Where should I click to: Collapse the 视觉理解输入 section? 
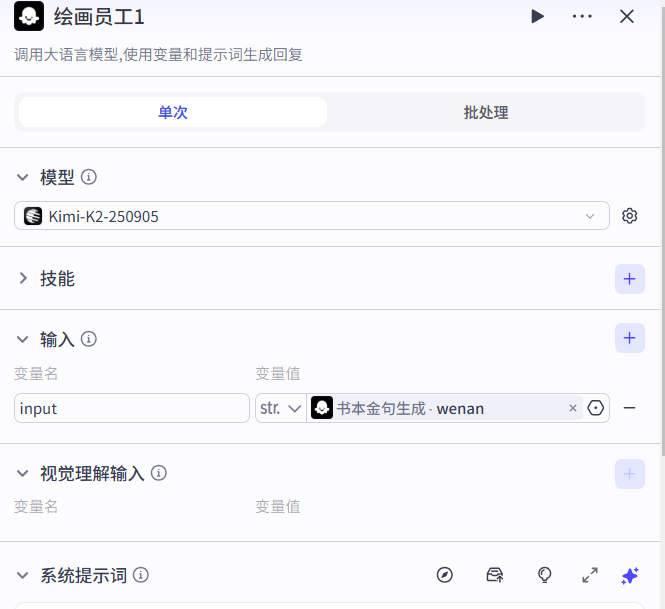click(x=23, y=473)
